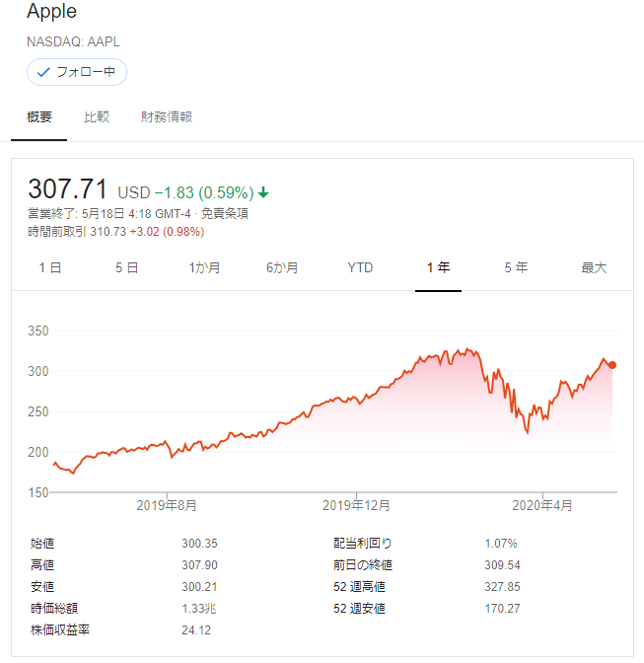The image size is (644, 663).
Task: Click the pre-market price 310.73
Action: [108, 232]
